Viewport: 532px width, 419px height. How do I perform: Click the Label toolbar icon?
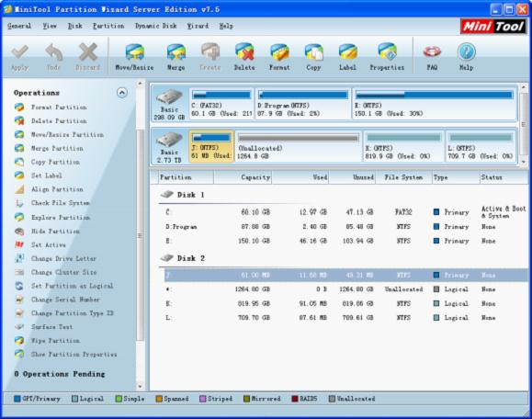pos(347,52)
